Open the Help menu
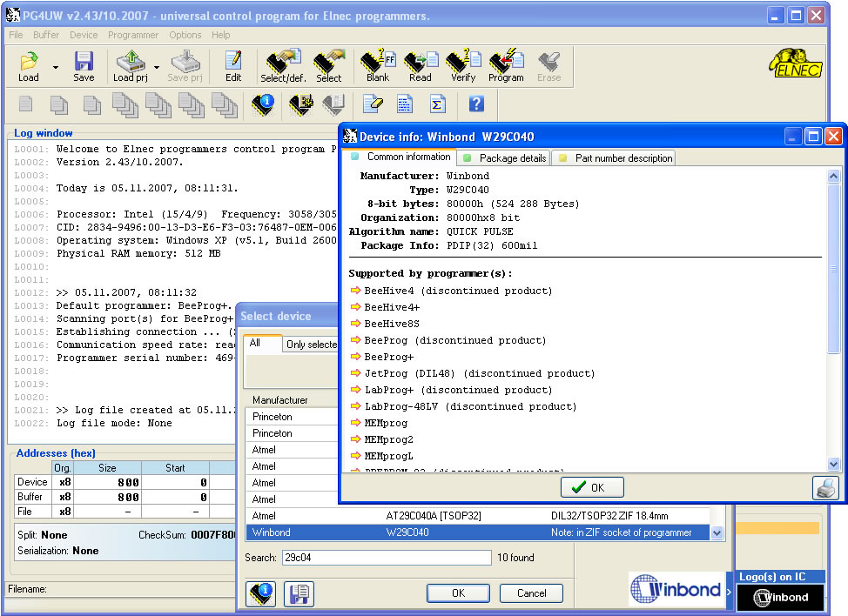Image resolution: width=848 pixels, height=616 pixels. pos(220,35)
